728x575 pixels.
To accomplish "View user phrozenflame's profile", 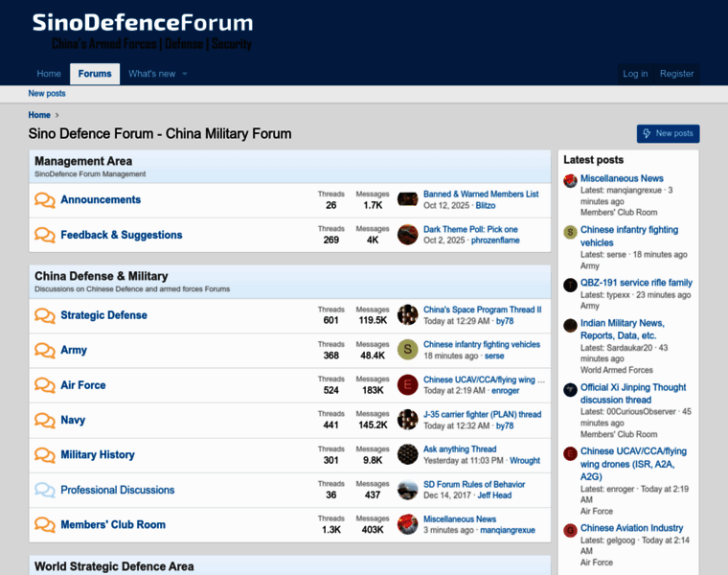I will pos(495,241).
